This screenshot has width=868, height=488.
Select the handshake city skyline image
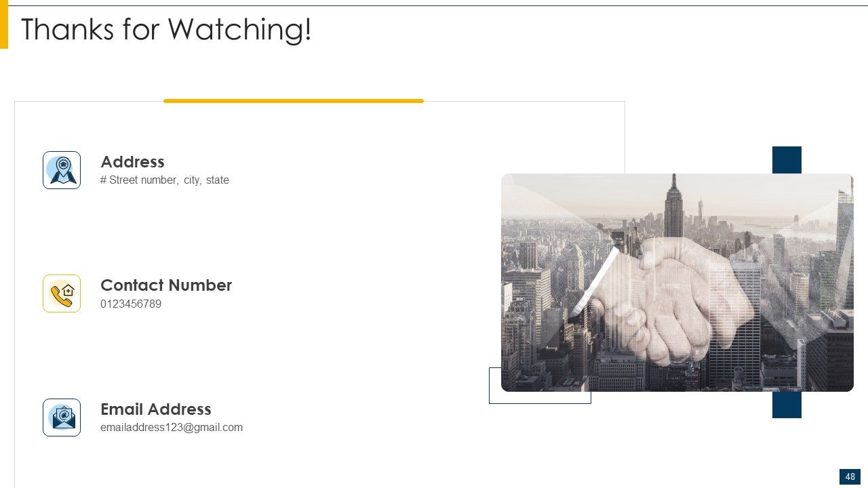coord(677,283)
